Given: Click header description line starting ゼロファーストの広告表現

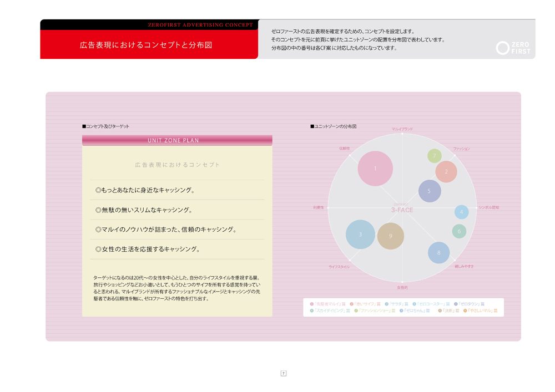Looking at the screenshot, I should (x=342, y=32).
